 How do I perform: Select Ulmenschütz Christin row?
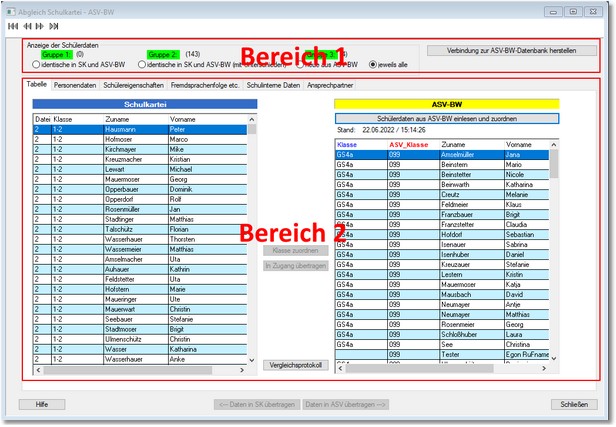[x=140, y=339]
